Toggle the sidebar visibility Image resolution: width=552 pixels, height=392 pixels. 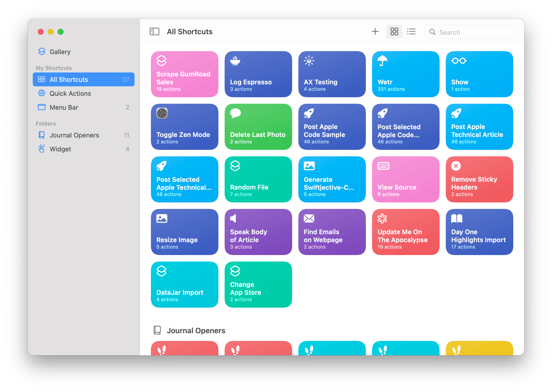click(x=154, y=32)
